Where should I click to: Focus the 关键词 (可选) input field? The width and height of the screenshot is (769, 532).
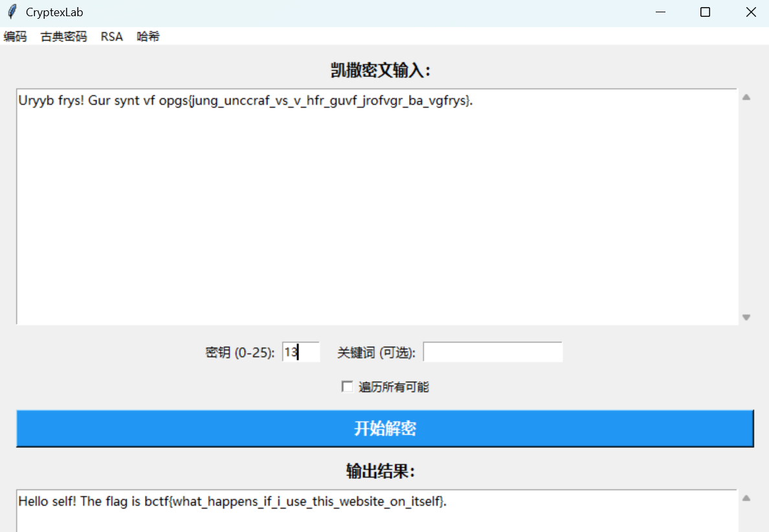493,353
